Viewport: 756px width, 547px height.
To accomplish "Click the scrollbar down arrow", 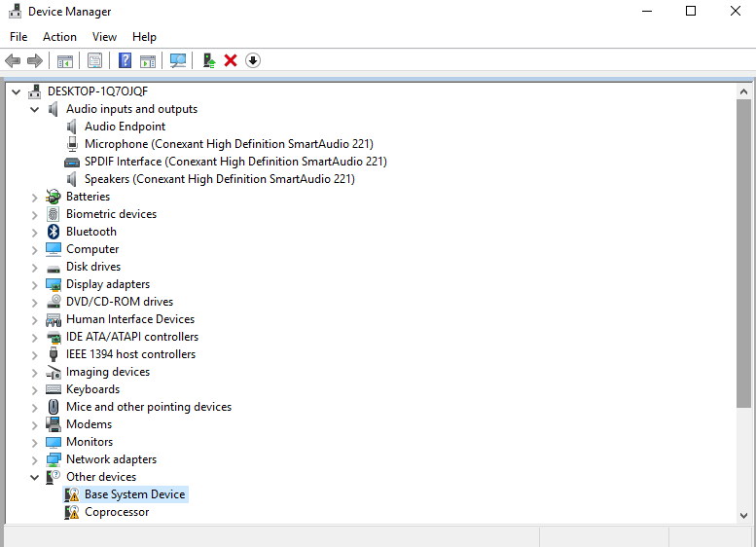I will pyautogui.click(x=743, y=515).
